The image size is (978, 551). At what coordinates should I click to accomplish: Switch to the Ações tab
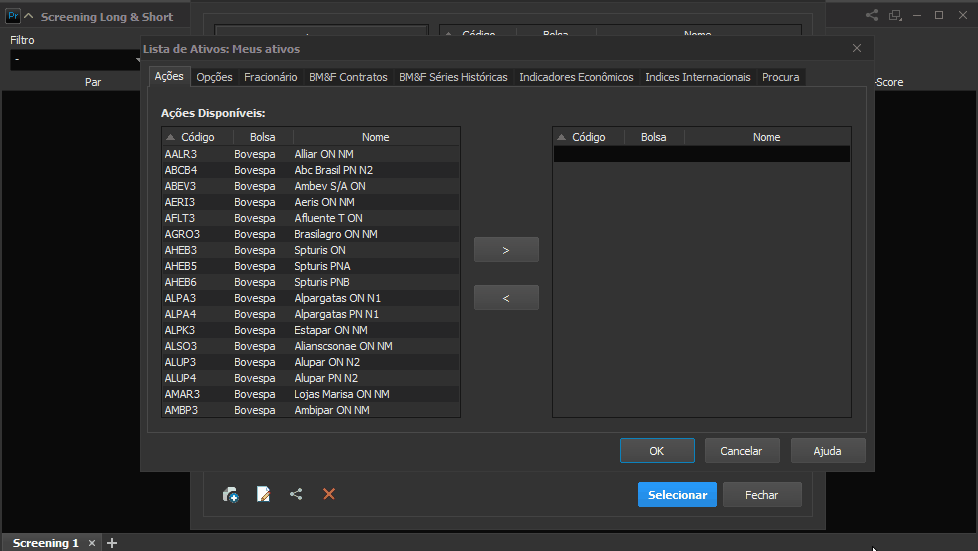[x=169, y=76]
